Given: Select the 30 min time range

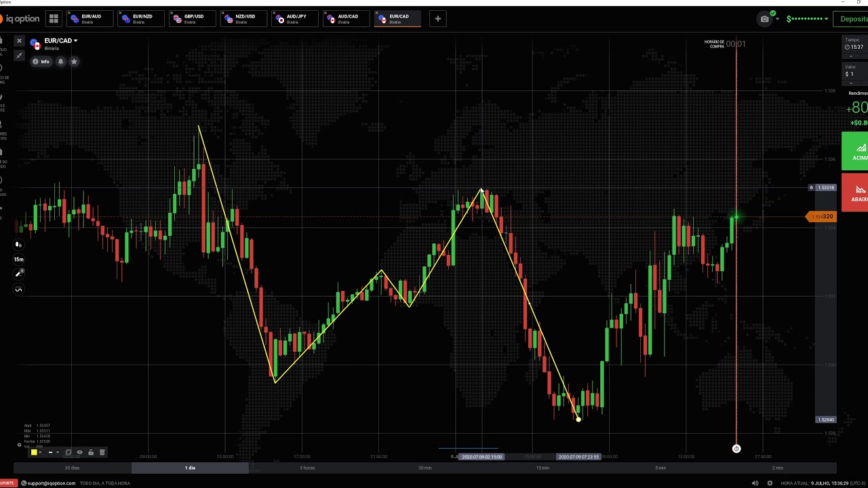Looking at the screenshot, I should tap(425, 468).
